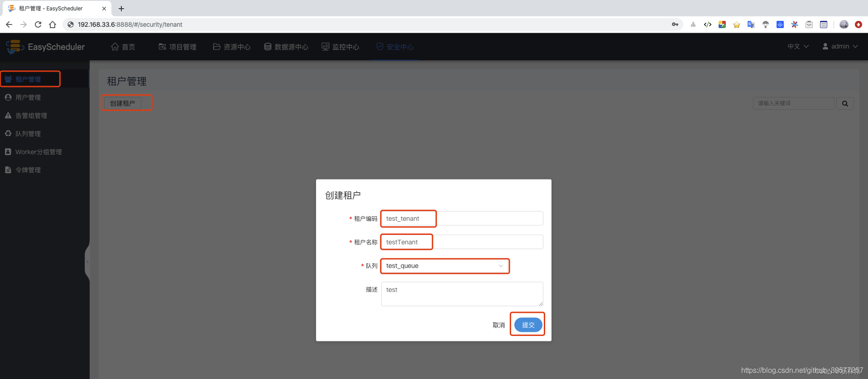Reload the page with refresh icon
Image resolution: width=868 pixels, height=379 pixels.
coord(38,24)
